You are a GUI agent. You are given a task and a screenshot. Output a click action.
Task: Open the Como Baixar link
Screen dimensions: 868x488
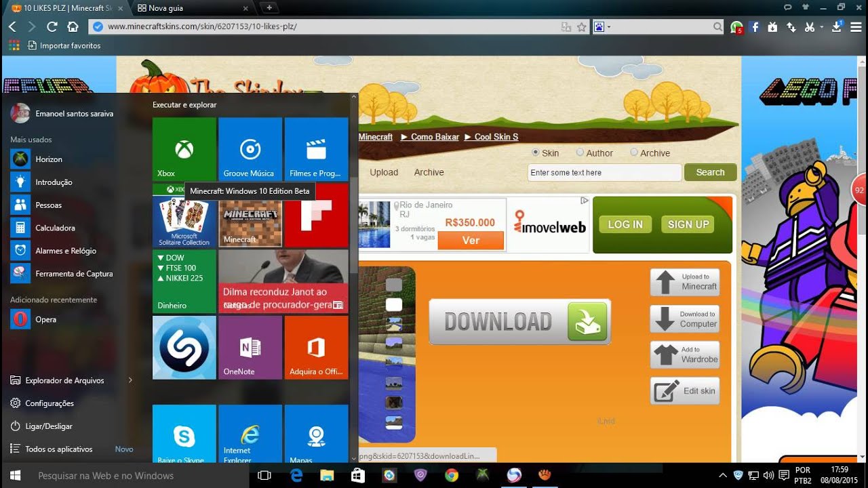435,137
